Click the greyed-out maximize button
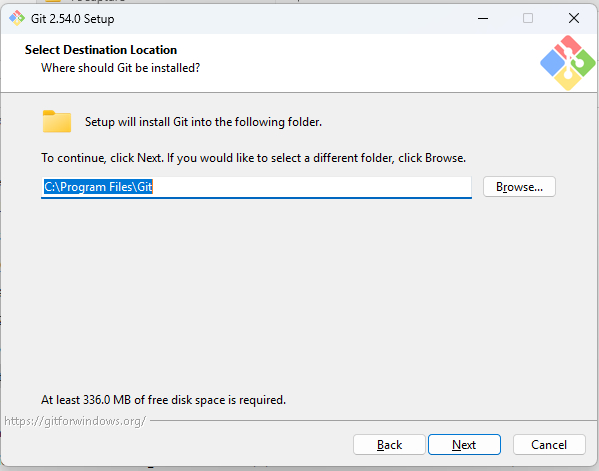This screenshot has width=599, height=471. 528,18
